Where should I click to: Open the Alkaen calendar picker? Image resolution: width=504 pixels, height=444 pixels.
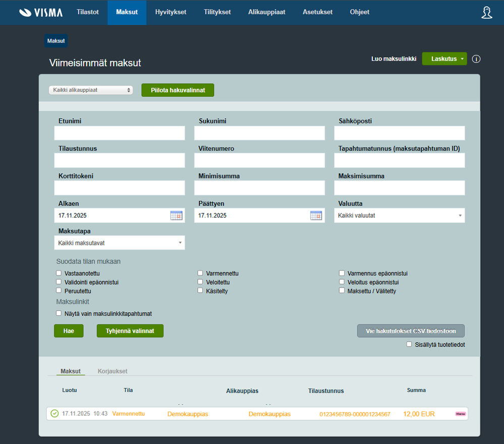coord(176,215)
